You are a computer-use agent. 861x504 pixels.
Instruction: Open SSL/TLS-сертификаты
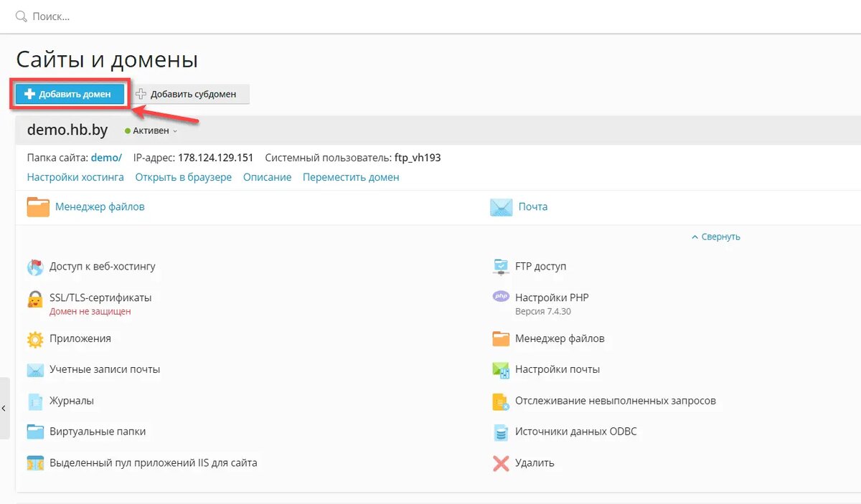[x=100, y=298]
